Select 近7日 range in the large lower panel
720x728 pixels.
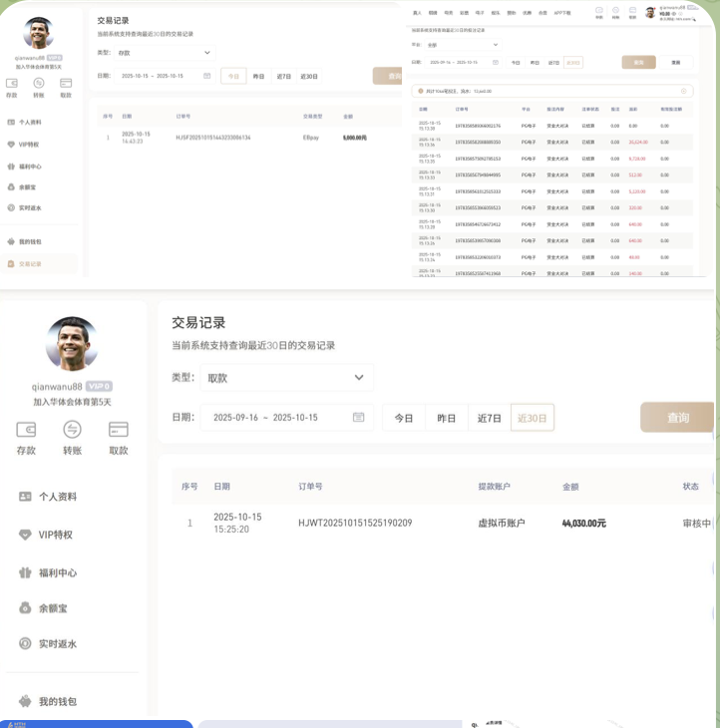[x=489, y=418]
